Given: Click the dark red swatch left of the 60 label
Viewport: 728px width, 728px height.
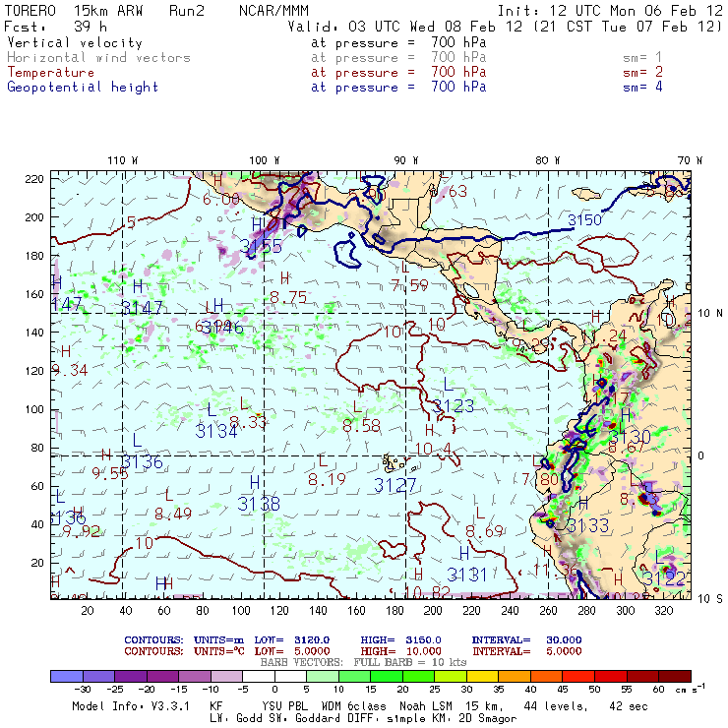Looking at the screenshot, I should coord(642,676).
